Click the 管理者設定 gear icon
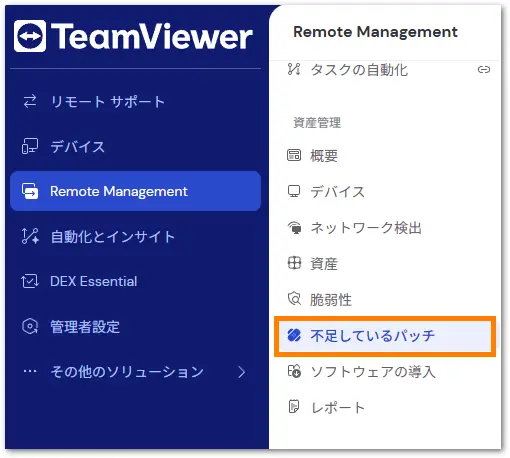This screenshot has height=458, width=510. (30, 326)
